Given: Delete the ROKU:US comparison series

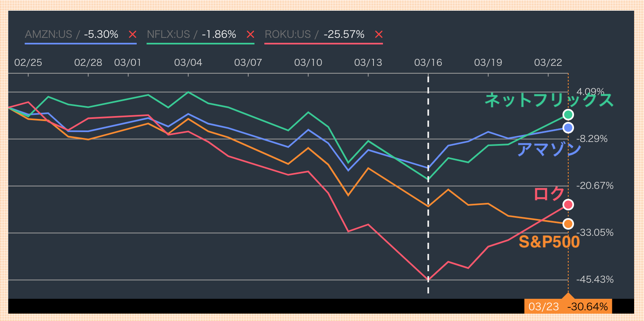Looking at the screenshot, I should (x=379, y=35).
